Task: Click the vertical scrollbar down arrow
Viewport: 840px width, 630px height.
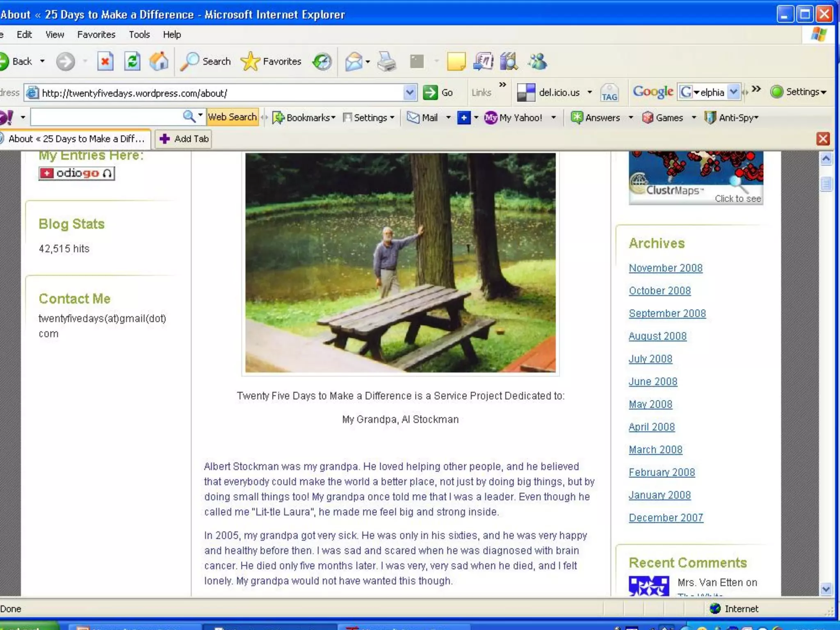Action: [826, 589]
